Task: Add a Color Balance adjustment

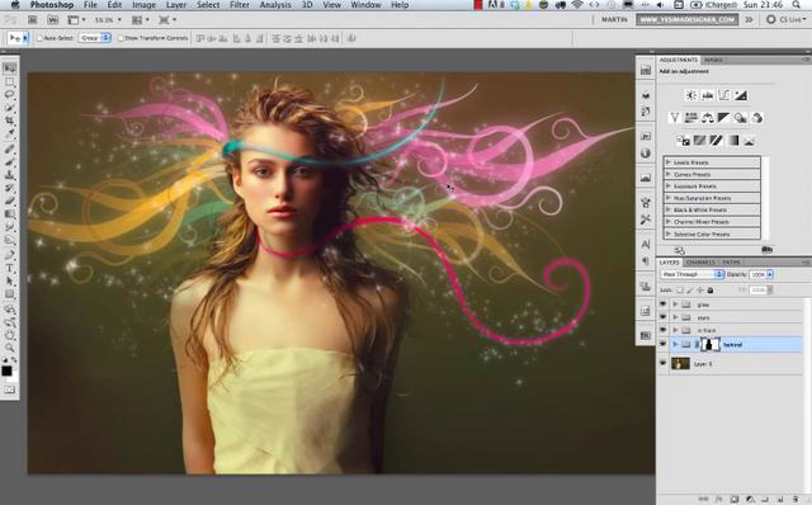Action: tap(707, 118)
